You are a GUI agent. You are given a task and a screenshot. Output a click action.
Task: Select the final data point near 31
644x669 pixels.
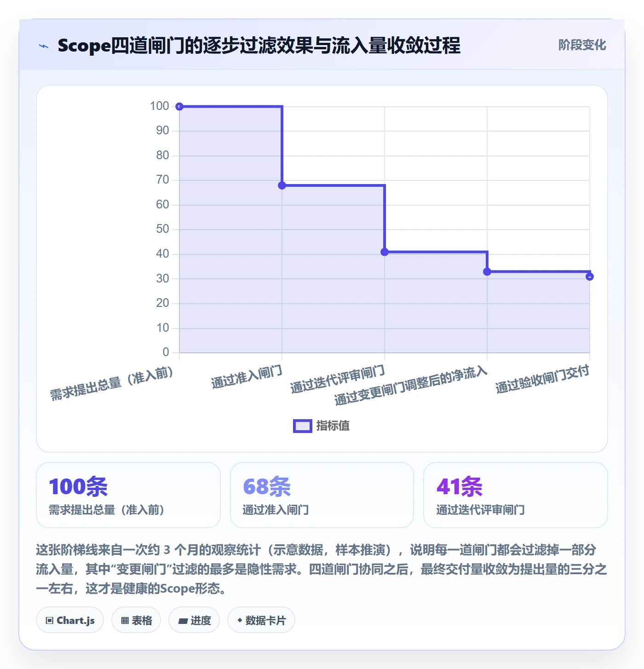(x=590, y=277)
